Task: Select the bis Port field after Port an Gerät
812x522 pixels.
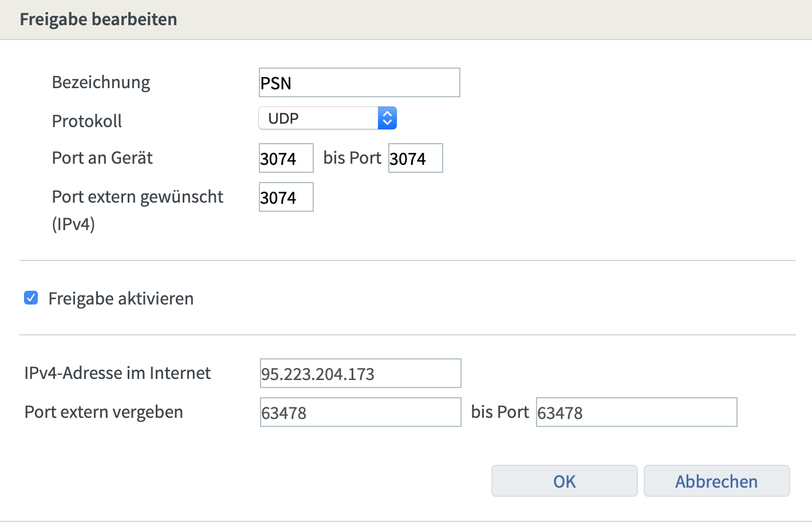Action: pos(415,159)
